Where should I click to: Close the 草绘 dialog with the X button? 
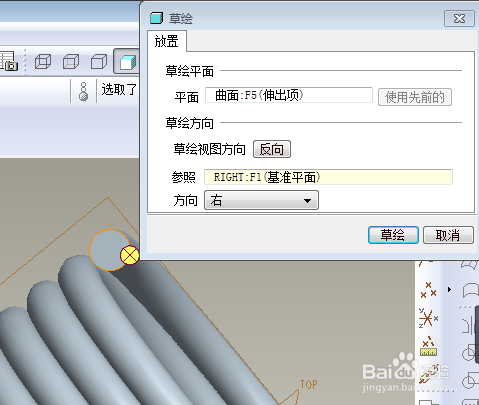click(459, 18)
